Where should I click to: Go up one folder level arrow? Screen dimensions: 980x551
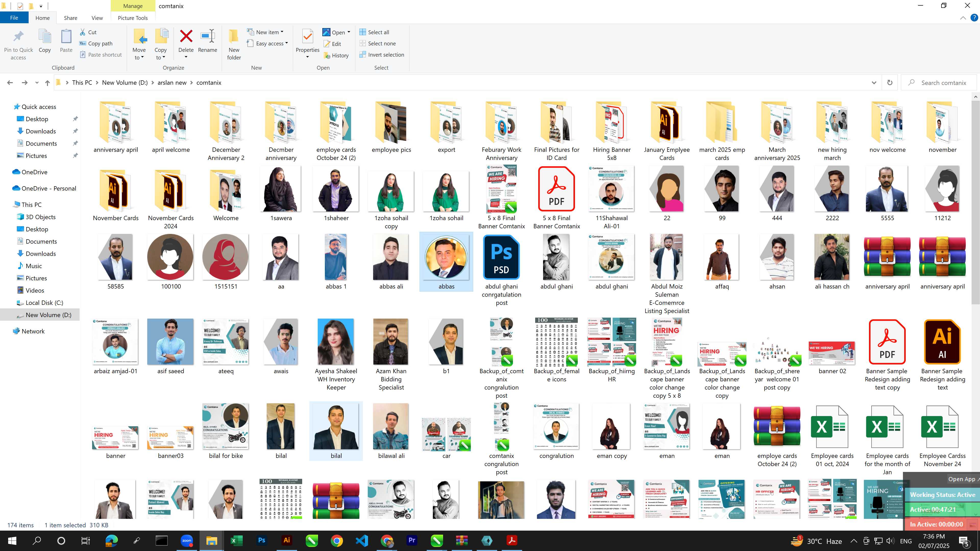click(47, 82)
